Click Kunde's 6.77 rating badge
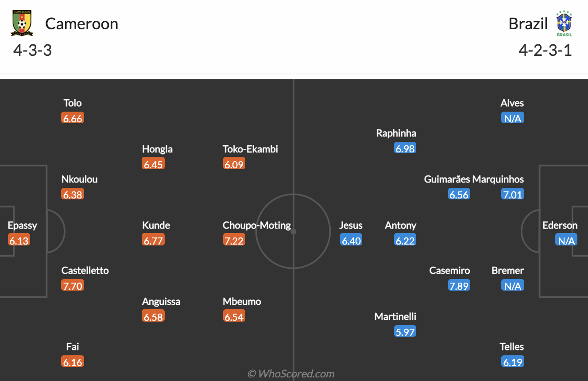Viewport: 588px width, 381px height. click(153, 239)
